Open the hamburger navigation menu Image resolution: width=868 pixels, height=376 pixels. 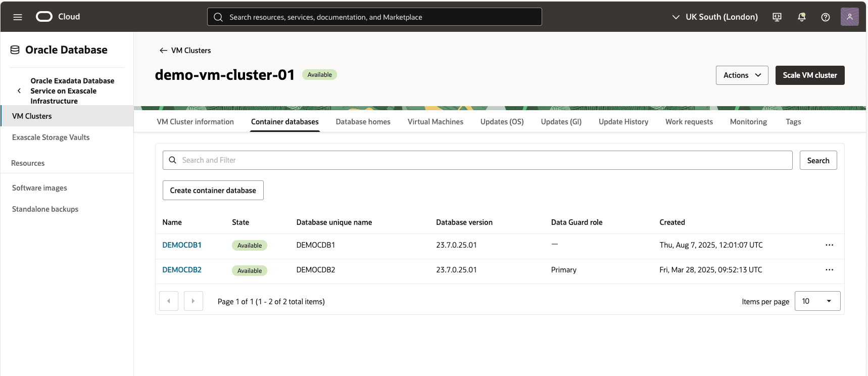coord(18,17)
